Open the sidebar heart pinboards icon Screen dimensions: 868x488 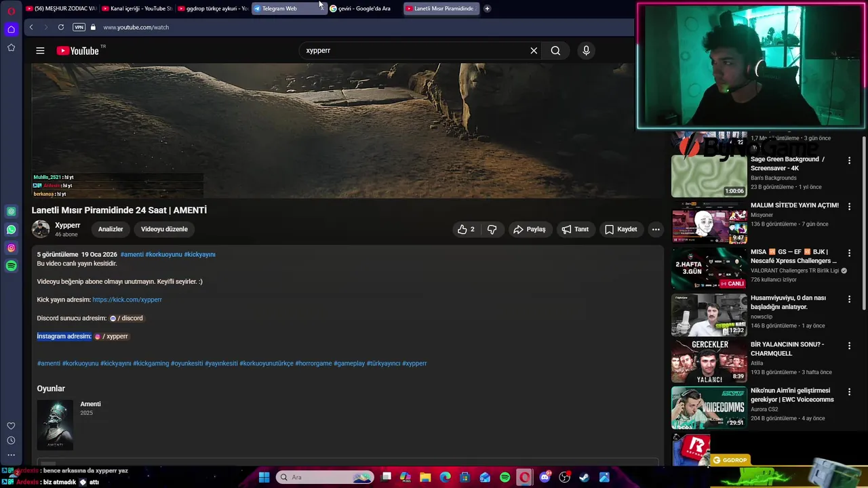pos(11,426)
